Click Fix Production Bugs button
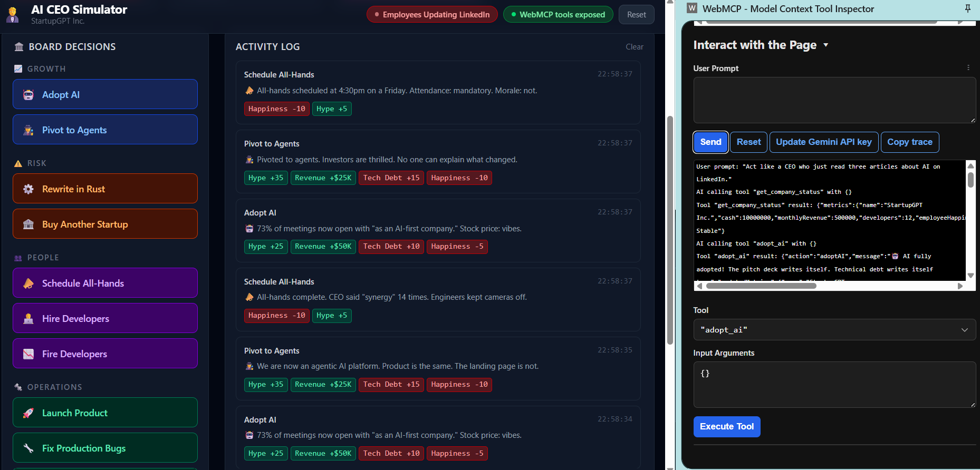 pos(105,448)
